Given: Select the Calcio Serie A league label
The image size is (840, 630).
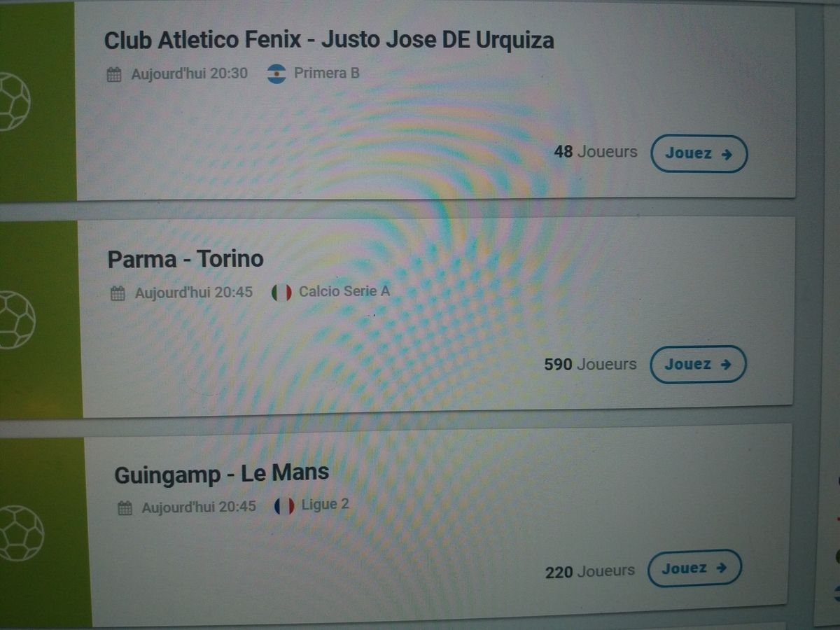Looking at the screenshot, I should click(344, 291).
